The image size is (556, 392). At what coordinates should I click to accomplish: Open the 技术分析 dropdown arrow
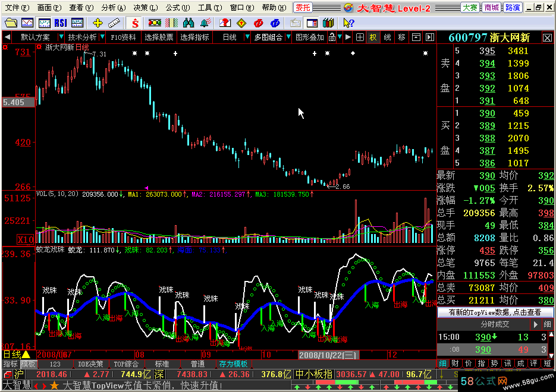102,37
